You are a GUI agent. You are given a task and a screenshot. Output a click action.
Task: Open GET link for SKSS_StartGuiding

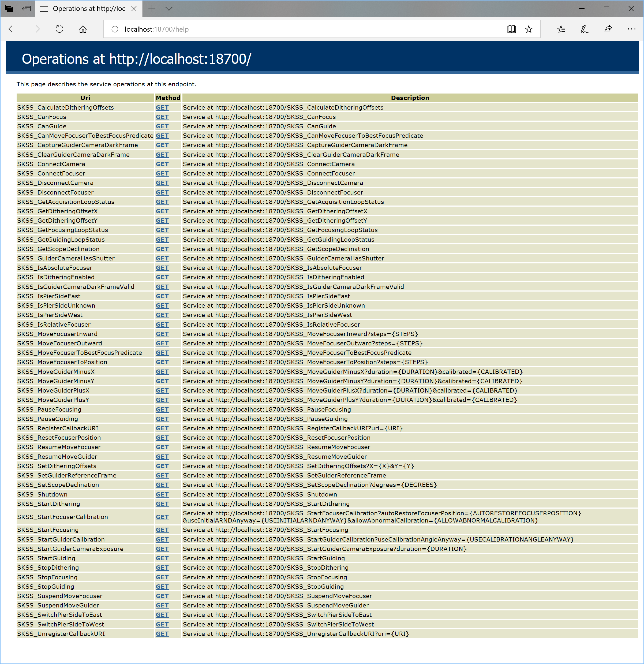click(162, 558)
